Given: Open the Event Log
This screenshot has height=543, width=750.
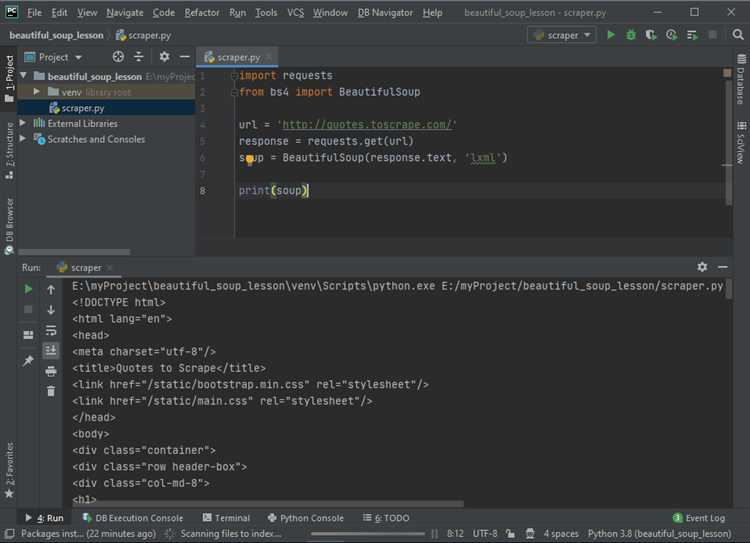Looking at the screenshot, I should coord(699,518).
